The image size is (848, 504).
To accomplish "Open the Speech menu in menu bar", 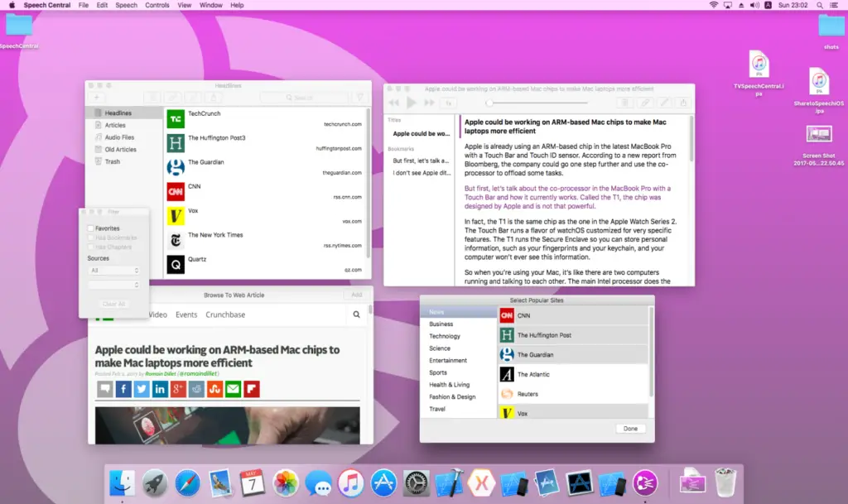I will 126,5.
